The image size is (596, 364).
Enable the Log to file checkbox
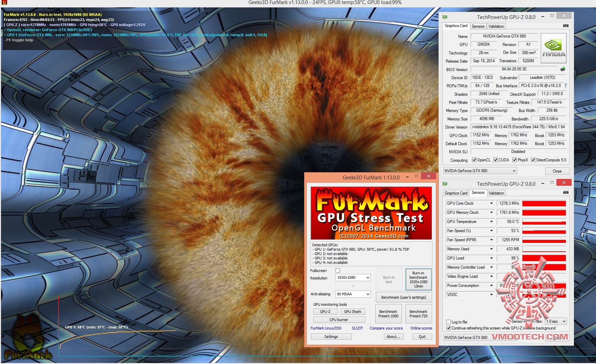pyautogui.click(x=449, y=322)
